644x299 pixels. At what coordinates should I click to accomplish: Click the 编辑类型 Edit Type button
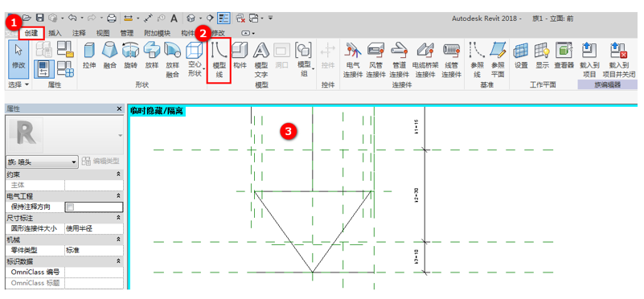[x=100, y=162]
